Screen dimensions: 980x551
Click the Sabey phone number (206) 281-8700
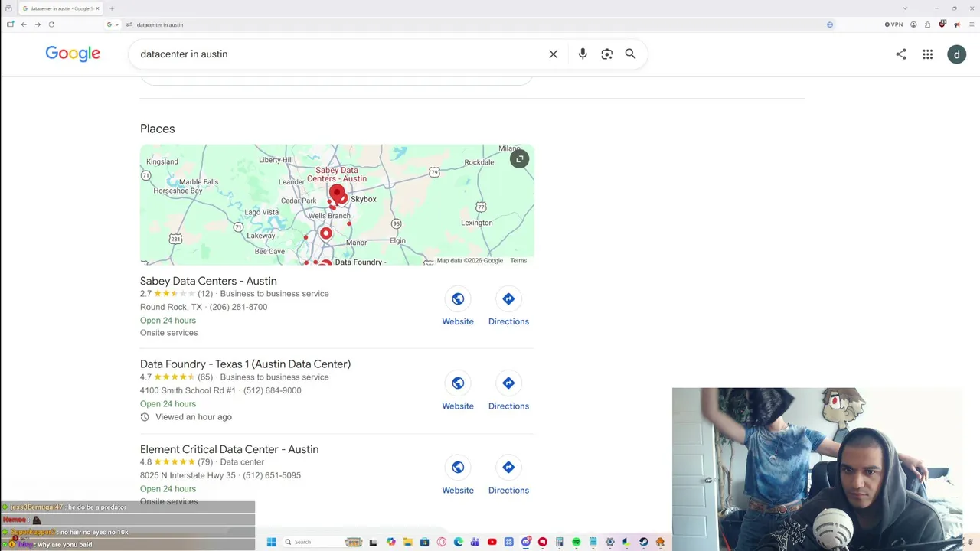pyautogui.click(x=238, y=307)
